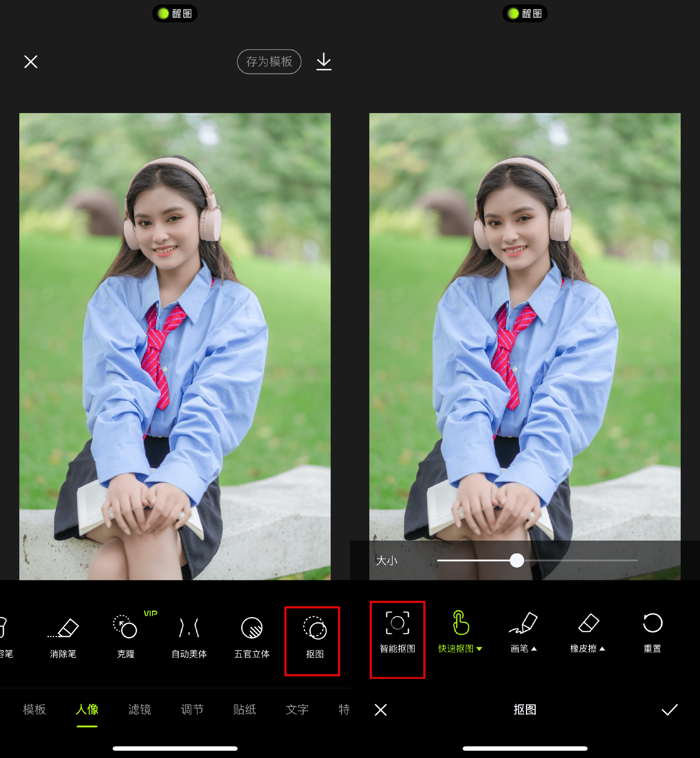Click the VIP badge above 克隆

click(x=150, y=613)
